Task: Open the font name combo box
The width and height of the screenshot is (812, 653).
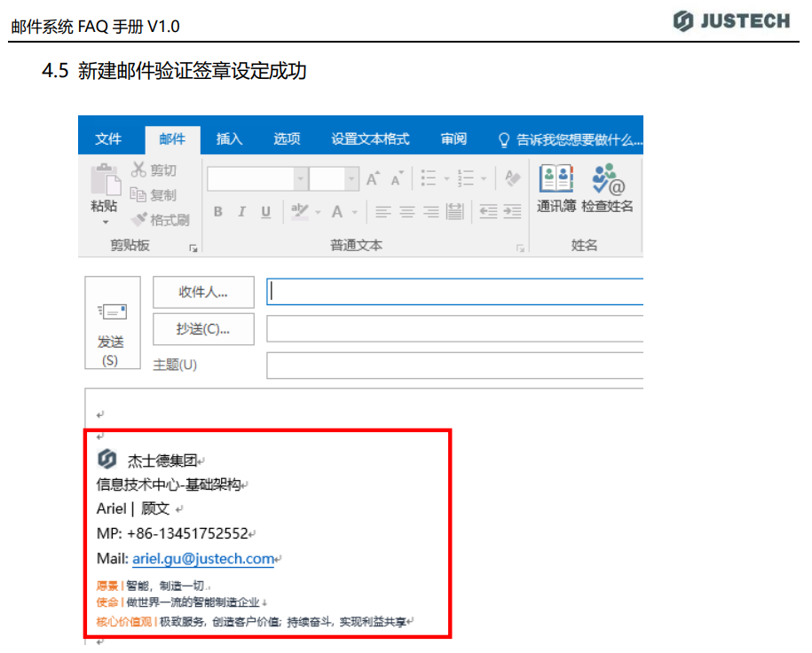Action: coord(257,179)
